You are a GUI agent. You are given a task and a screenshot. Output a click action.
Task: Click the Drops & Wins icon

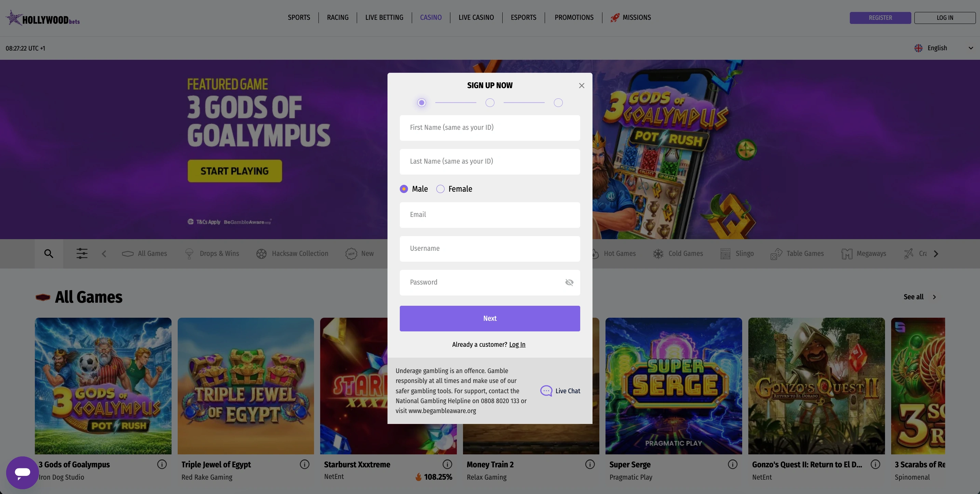189,253
